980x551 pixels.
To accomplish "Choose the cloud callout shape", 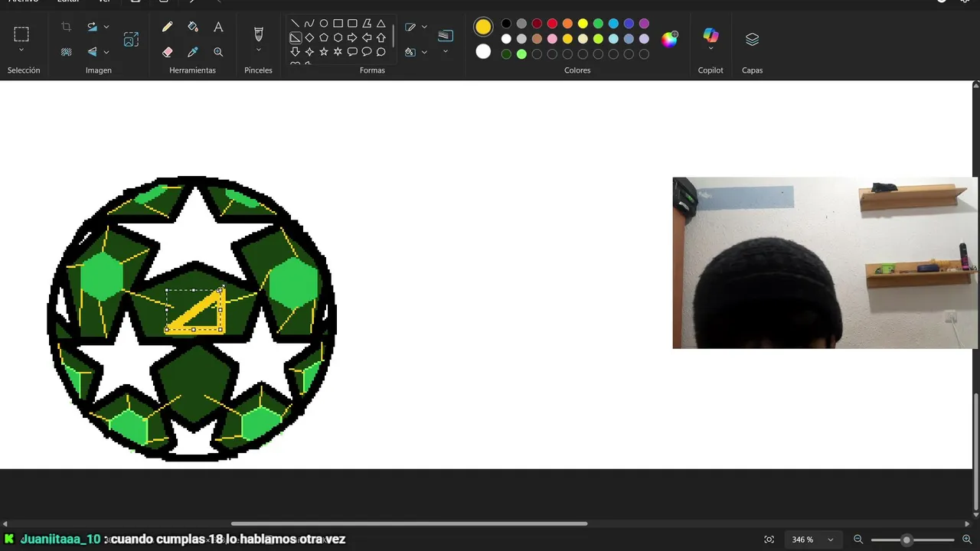I will click(381, 52).
